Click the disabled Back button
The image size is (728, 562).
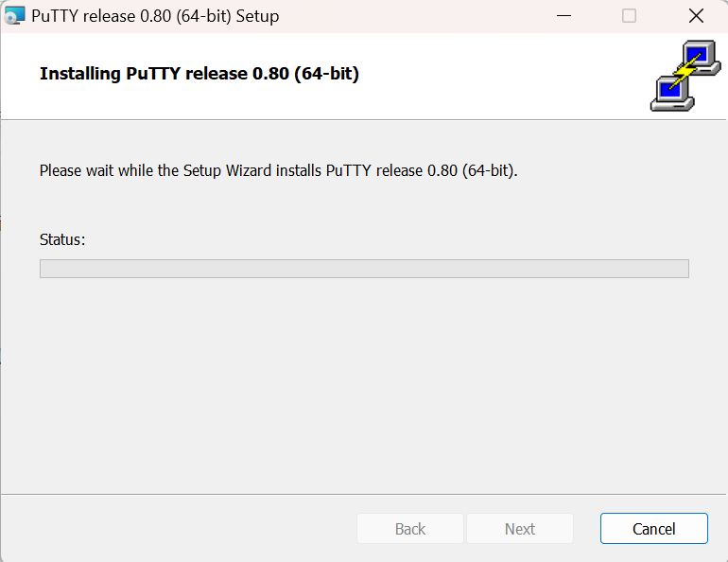tap(410, 529)
